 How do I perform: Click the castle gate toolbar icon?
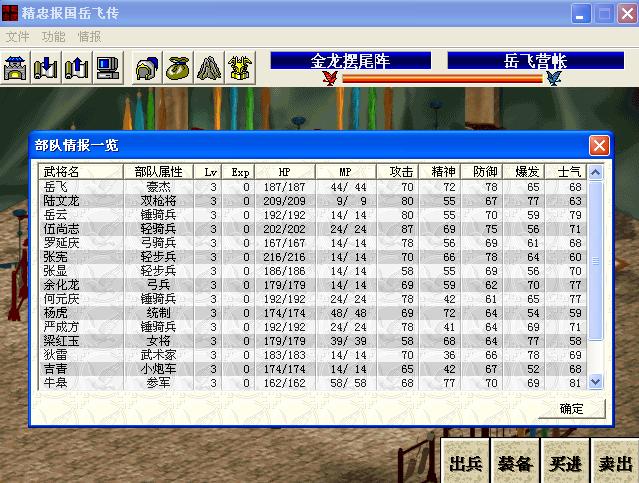pyautogui.click(x=16, y=69)
